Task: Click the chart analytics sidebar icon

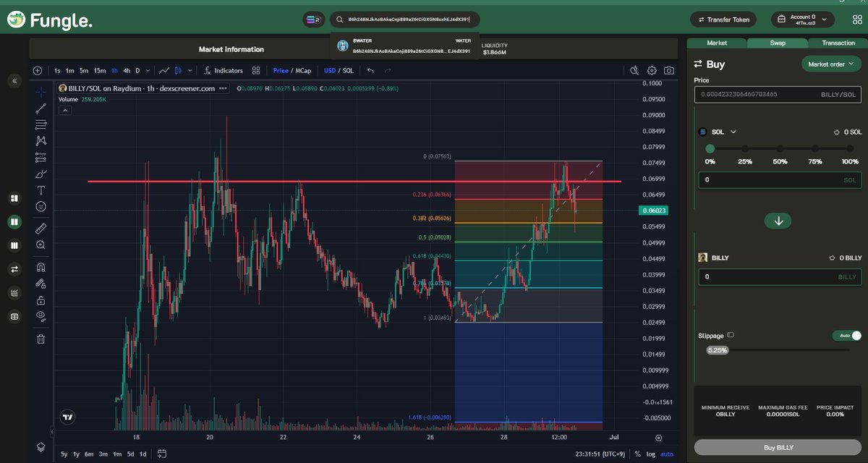Action: click(14, 293)
